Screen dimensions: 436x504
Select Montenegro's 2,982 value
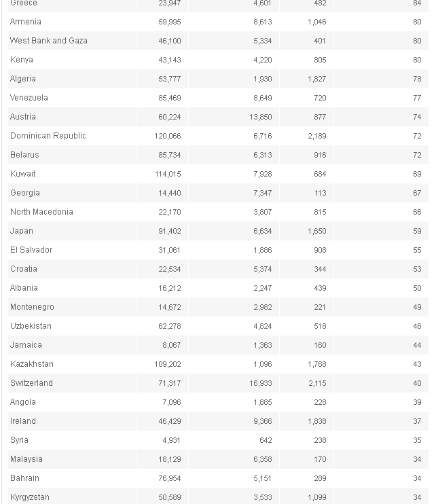click(x=263, y=307)
